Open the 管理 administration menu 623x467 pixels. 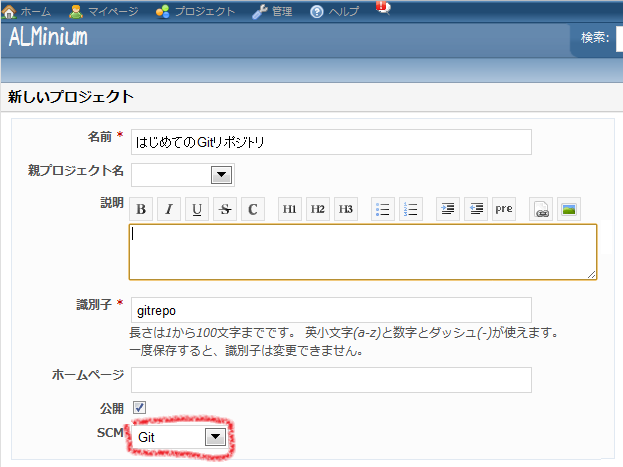tap(282, 12)
